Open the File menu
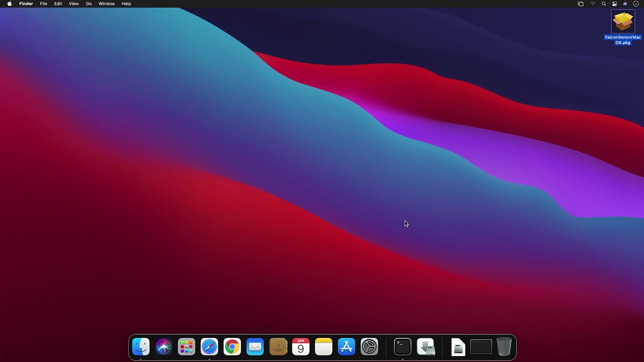The width and height of the screenshot is (644, 362). point(44,4)
